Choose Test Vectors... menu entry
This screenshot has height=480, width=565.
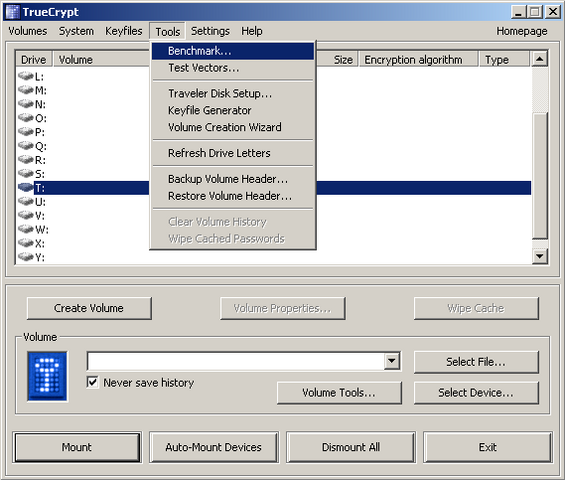pos(233,68)
